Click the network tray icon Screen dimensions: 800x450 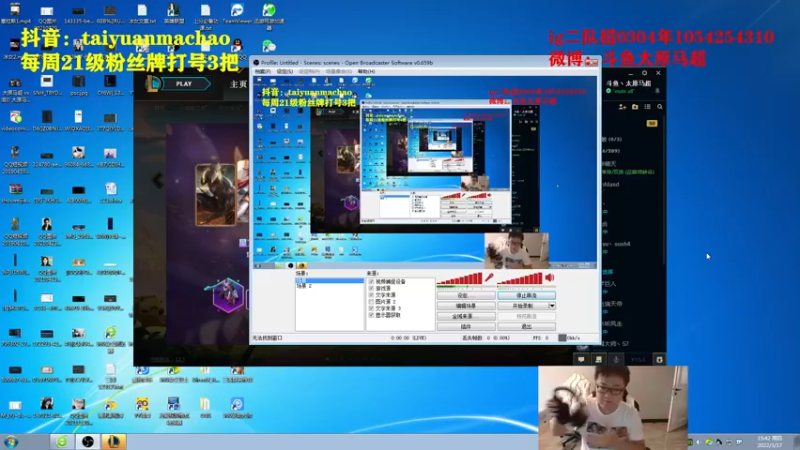click(x=729, y=442)
